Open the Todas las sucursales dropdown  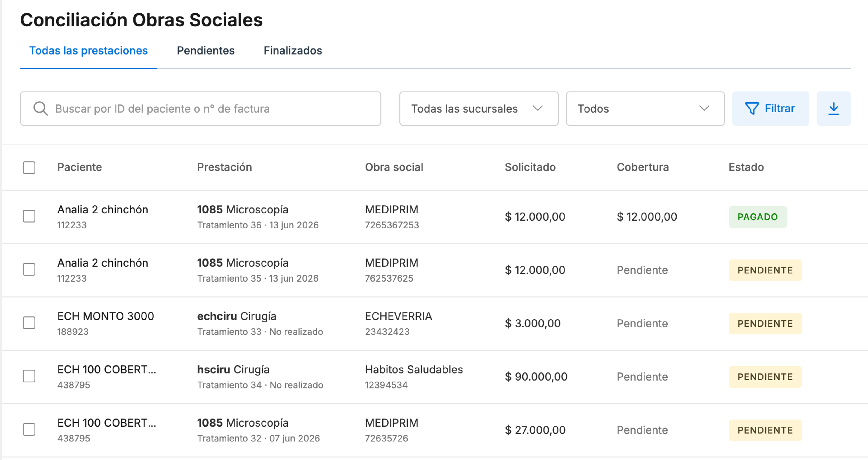479,109
